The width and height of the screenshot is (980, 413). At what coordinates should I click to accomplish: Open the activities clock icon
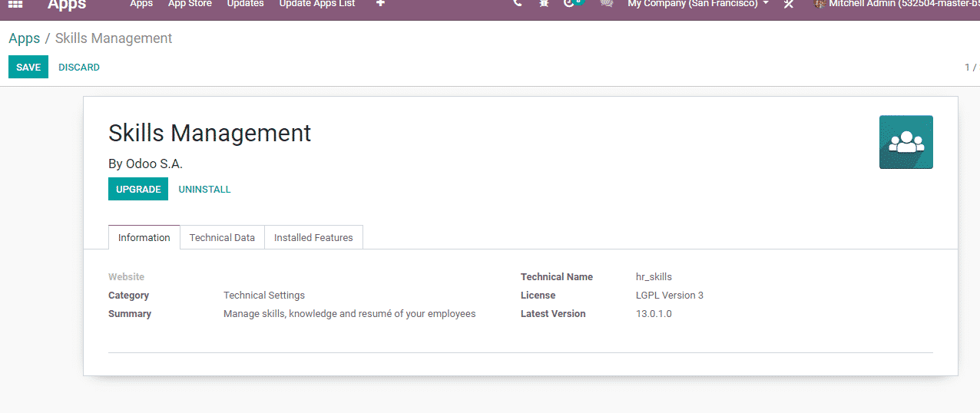[x=570, y=4]
